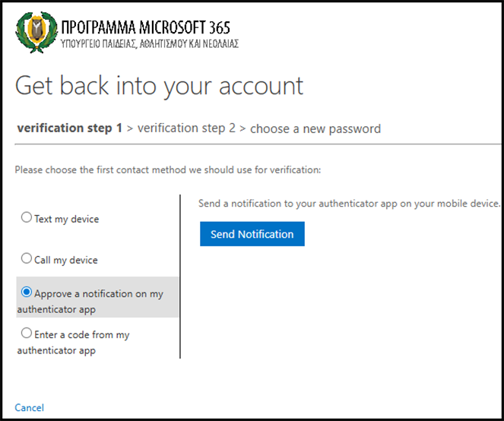This screenshot has width=504, height=421.
Task: Click the Cyprus coat of arms emblem
Action: pyautogui.click(x=35, y=33)
